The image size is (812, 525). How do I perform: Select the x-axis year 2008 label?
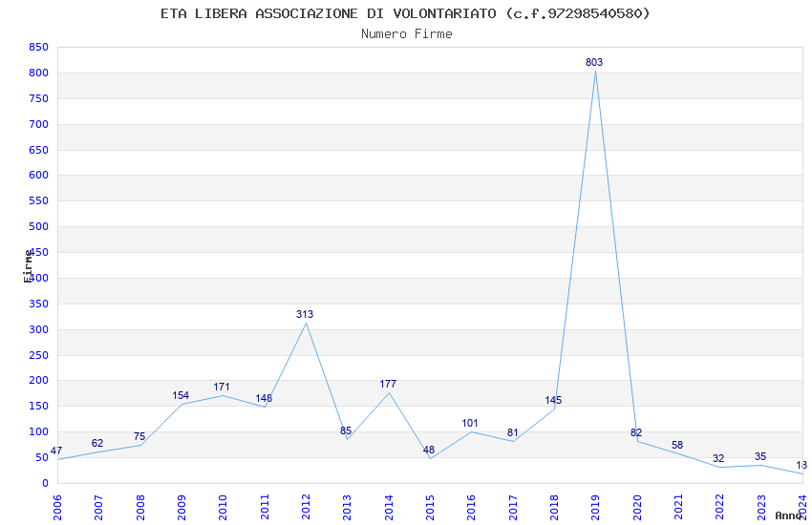139,508
